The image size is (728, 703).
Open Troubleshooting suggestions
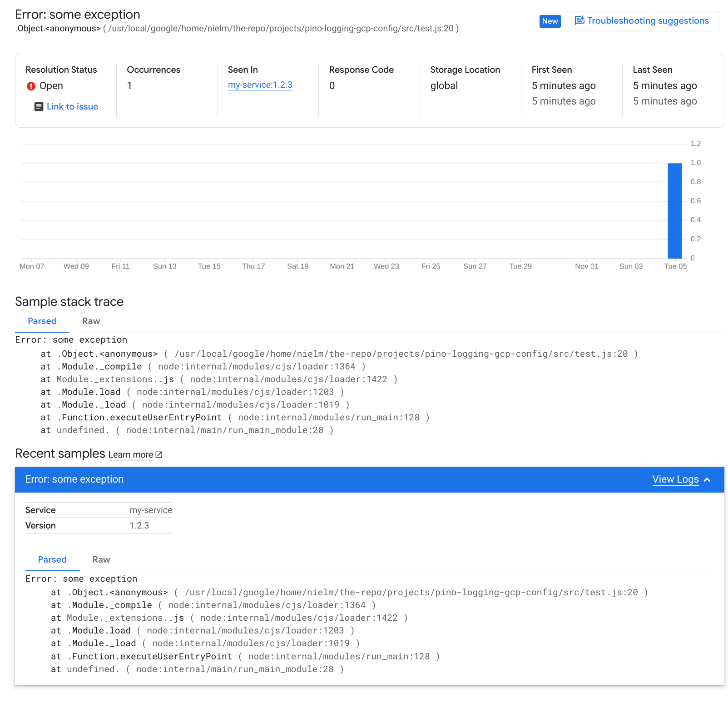pos(642,21)
